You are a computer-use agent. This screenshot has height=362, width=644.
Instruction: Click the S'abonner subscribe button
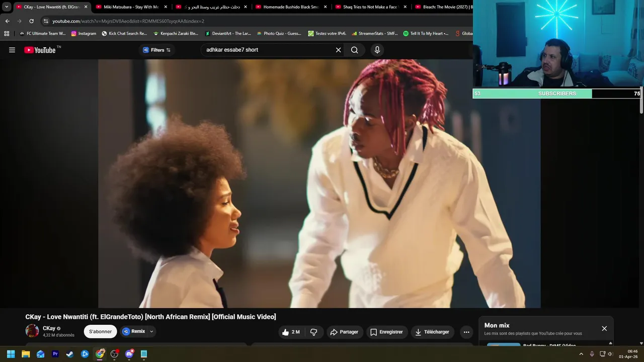click(x=100, y=331)
